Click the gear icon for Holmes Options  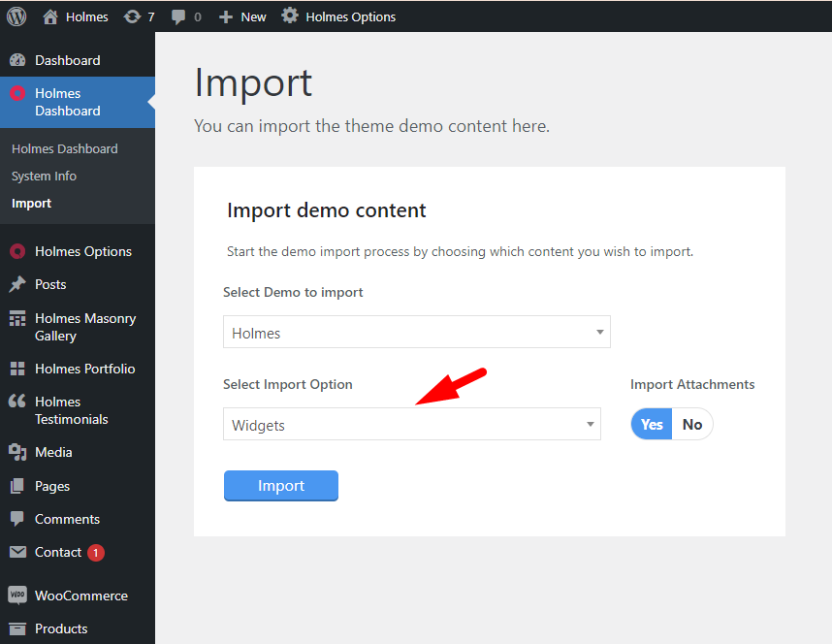pos(290,16)
